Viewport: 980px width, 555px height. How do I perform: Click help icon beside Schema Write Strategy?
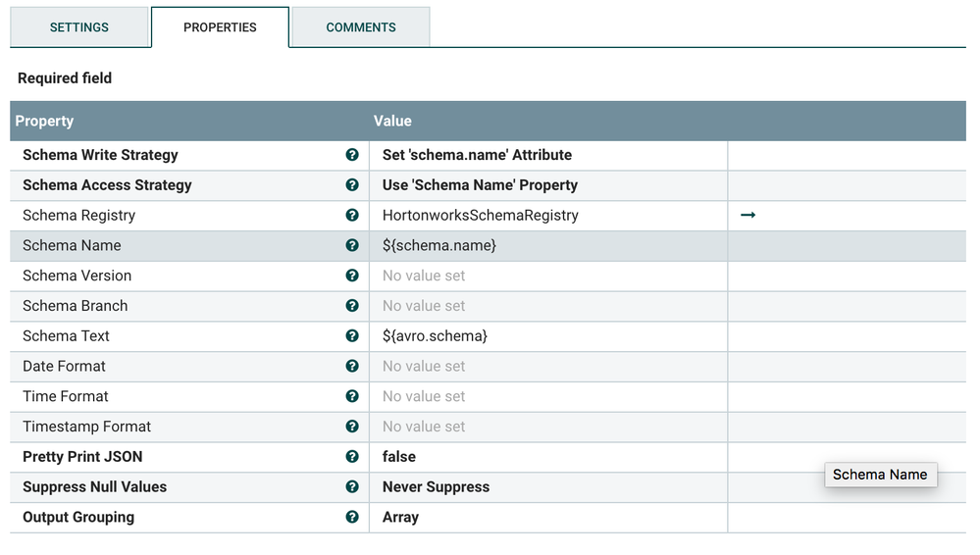[352, 155]
